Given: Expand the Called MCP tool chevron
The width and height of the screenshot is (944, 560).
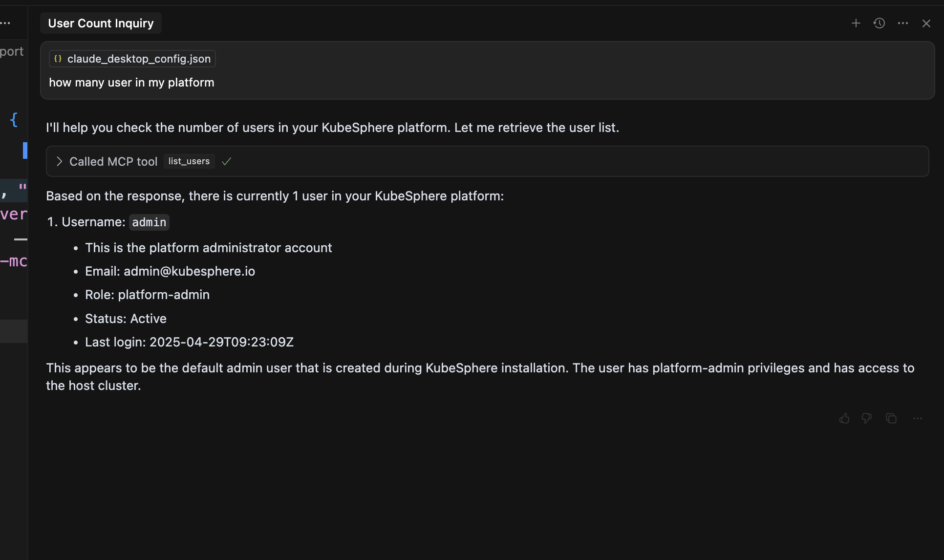Looking at the screenshot, I should (59, 161).
